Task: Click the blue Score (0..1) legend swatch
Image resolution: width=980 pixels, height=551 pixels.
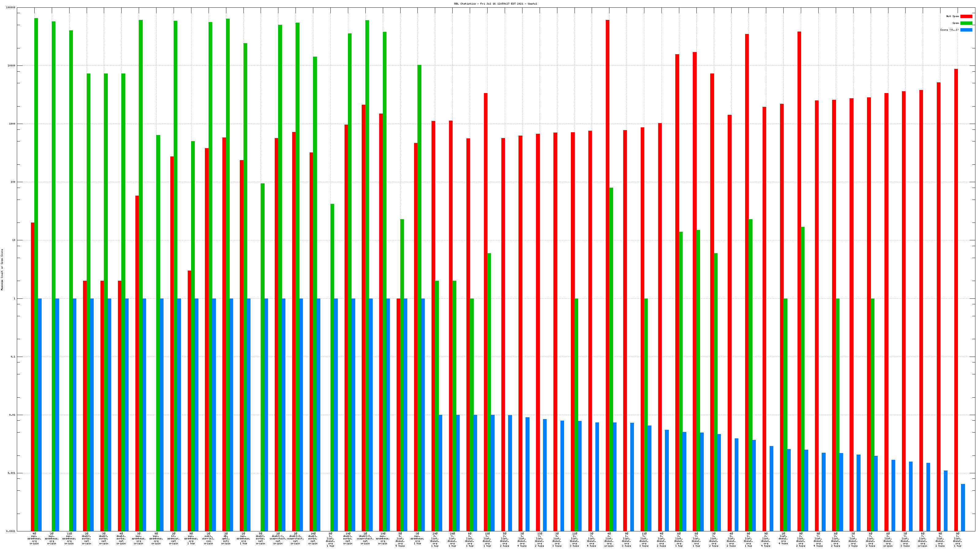Action: pos(966,30)
